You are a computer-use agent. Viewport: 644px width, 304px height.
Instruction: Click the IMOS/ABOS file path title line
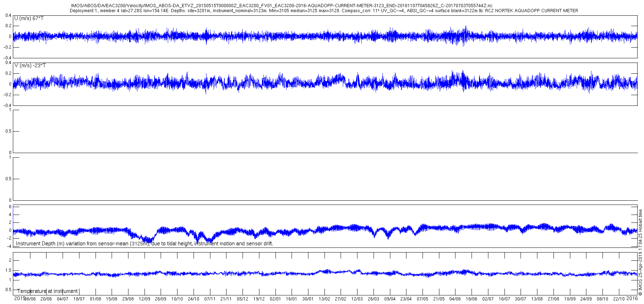282,6
